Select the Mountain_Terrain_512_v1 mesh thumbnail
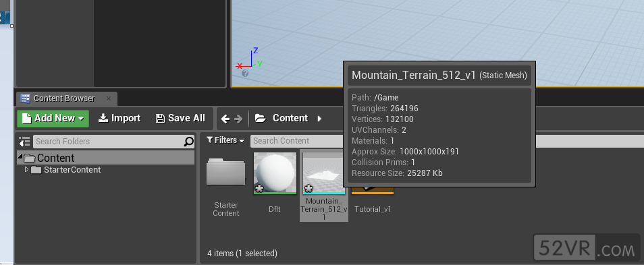Image resolution: width=644 pixels, height=265 pixels. pyautogui.click(x=324, y=173)
